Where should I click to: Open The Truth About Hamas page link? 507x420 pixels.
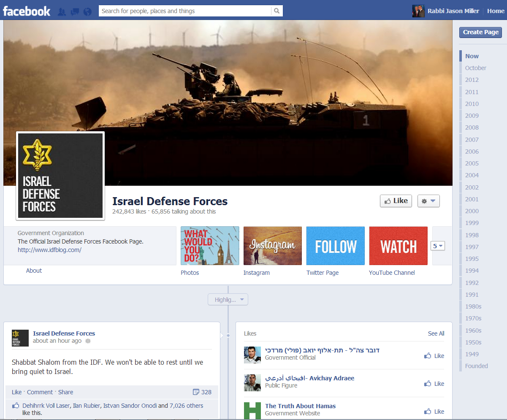pyautogui.click(x=300, y=406)
